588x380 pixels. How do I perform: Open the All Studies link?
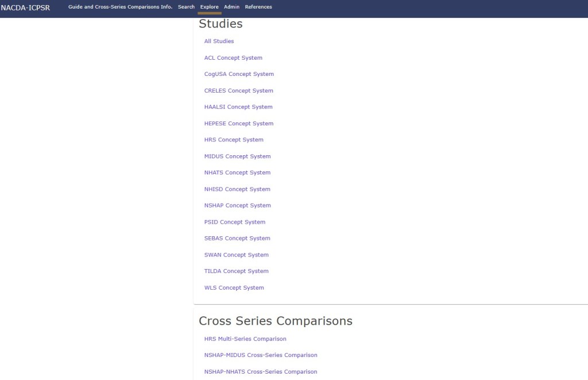click(x=219, y=41)
